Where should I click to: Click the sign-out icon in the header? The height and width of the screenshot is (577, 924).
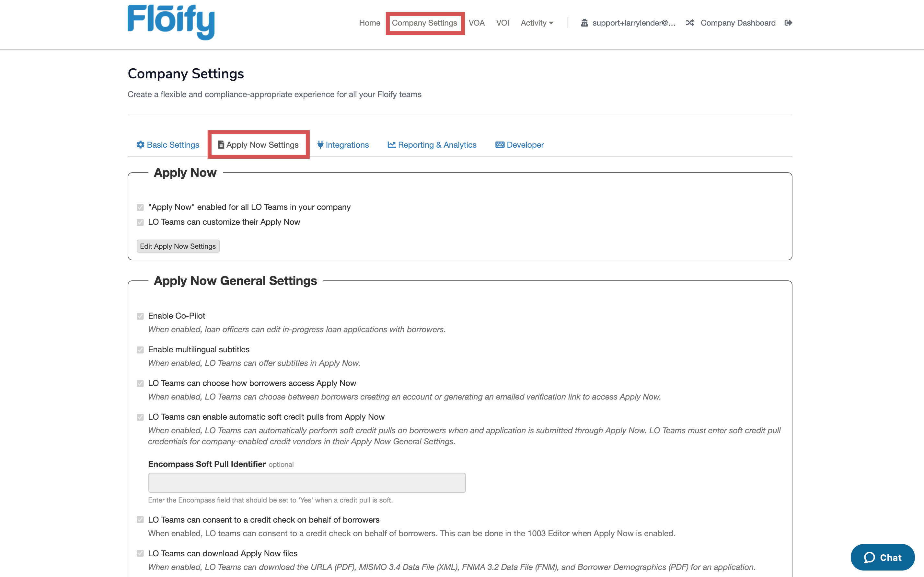point(789,23)
